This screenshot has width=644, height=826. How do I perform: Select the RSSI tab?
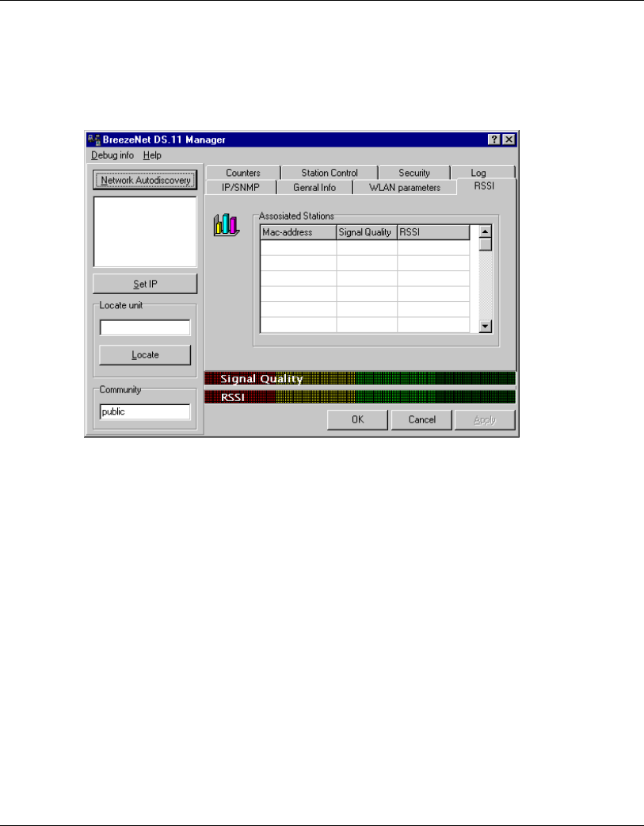[485, 186]
